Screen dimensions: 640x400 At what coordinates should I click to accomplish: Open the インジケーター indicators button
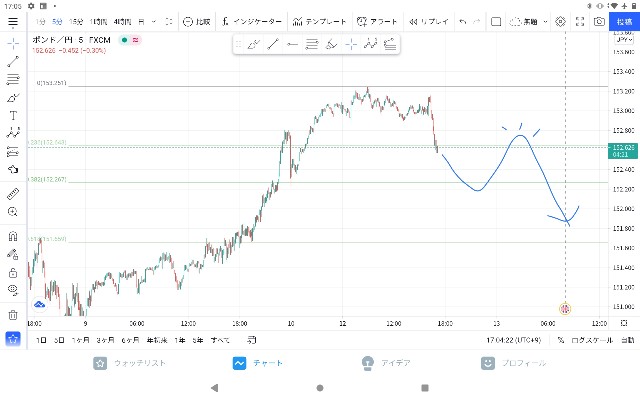coord(252,21)
